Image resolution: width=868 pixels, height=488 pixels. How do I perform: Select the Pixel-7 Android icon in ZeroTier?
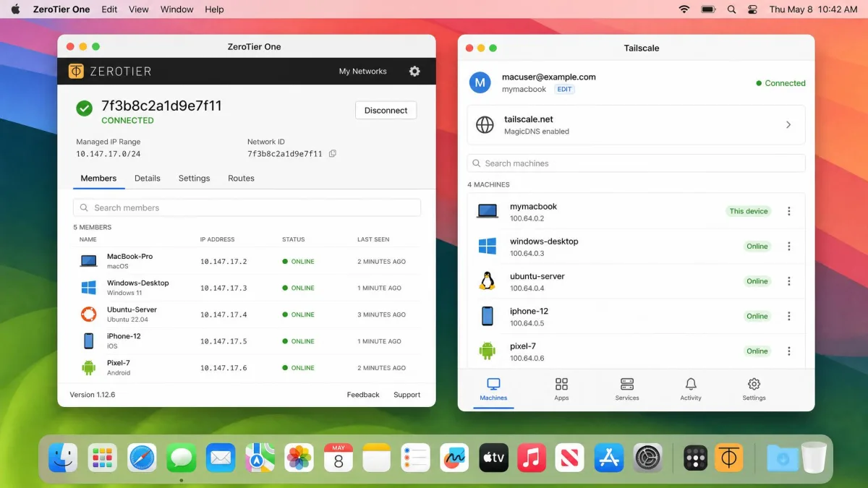(89, 368)
